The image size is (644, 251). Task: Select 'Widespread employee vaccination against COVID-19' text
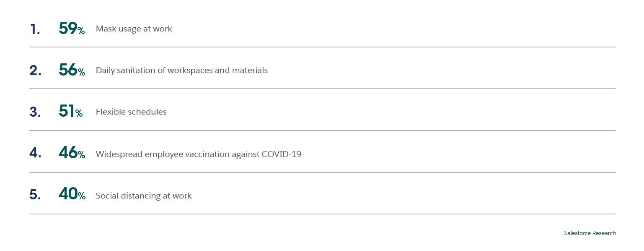[x=198, y=154]
